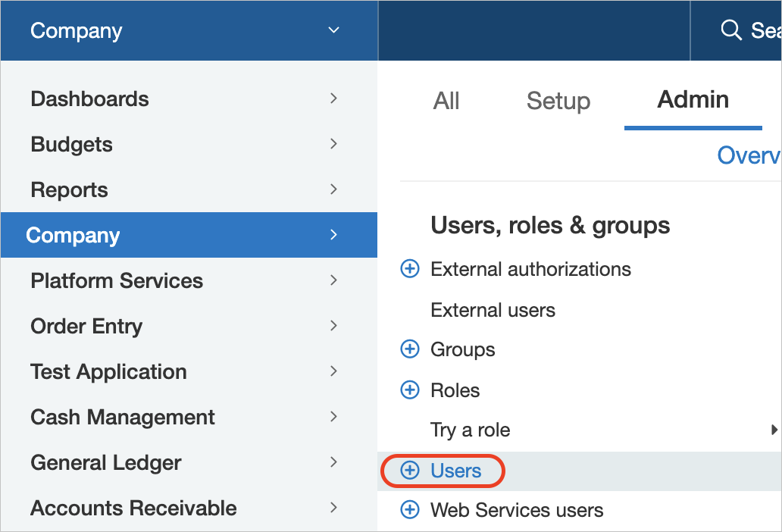The width and height of the screenshot is (782, 532).
Task: Click the plus icon beside Users
Action: [x=410, y=470]
